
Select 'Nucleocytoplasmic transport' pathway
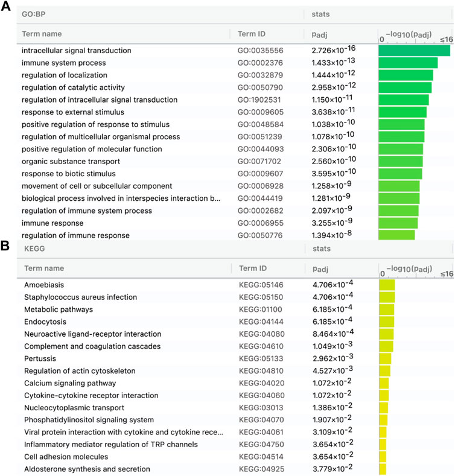pos(74,408)
